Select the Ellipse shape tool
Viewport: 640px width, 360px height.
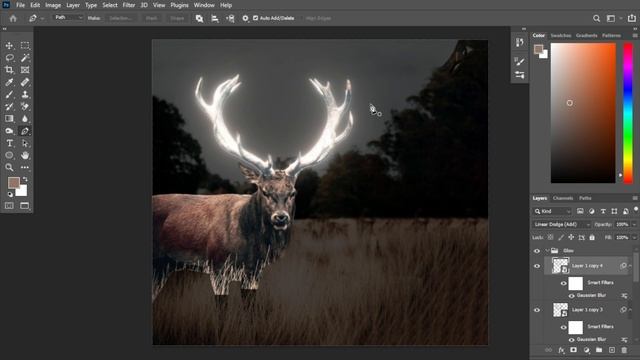point(9,155)
